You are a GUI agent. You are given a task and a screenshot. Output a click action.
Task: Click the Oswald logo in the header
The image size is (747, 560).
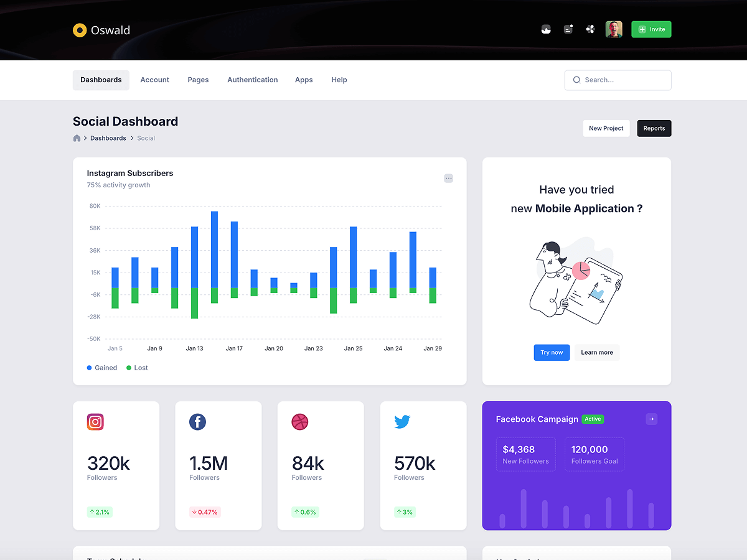coord(101,30)
